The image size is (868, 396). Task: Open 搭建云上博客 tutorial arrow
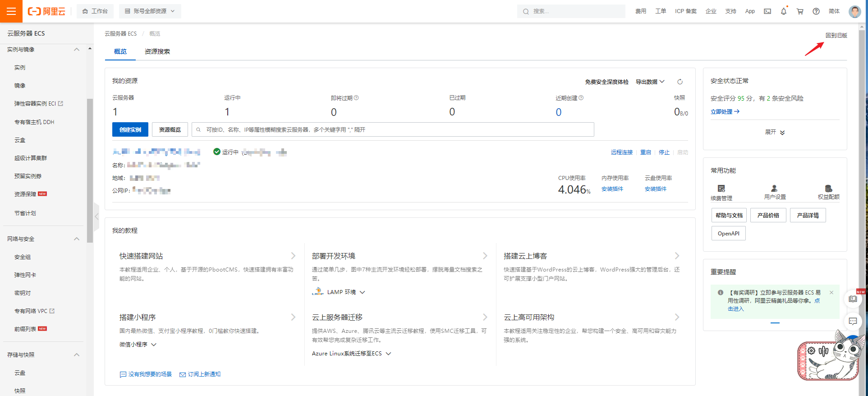point(677,256)
